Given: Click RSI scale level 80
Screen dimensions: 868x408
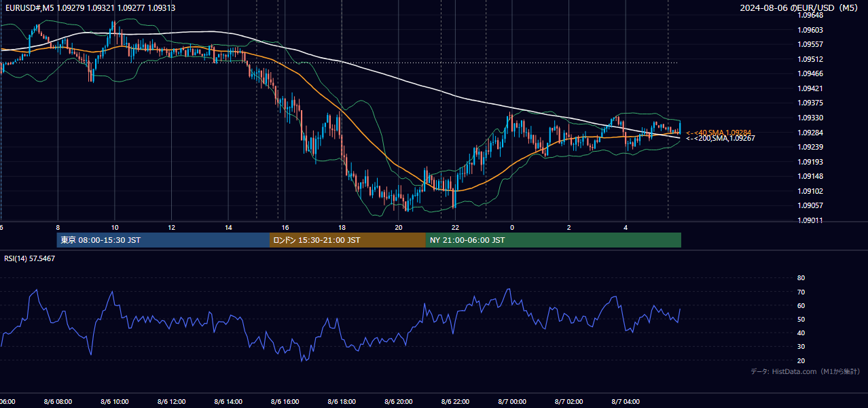Looking at the screenshot, I should point(801,278).
